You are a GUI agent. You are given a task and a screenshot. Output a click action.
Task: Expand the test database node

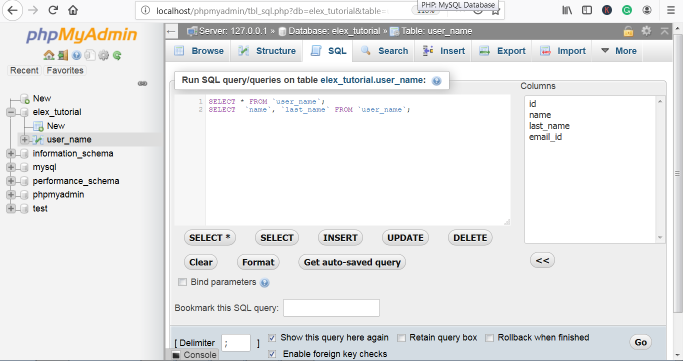point(11,209)
